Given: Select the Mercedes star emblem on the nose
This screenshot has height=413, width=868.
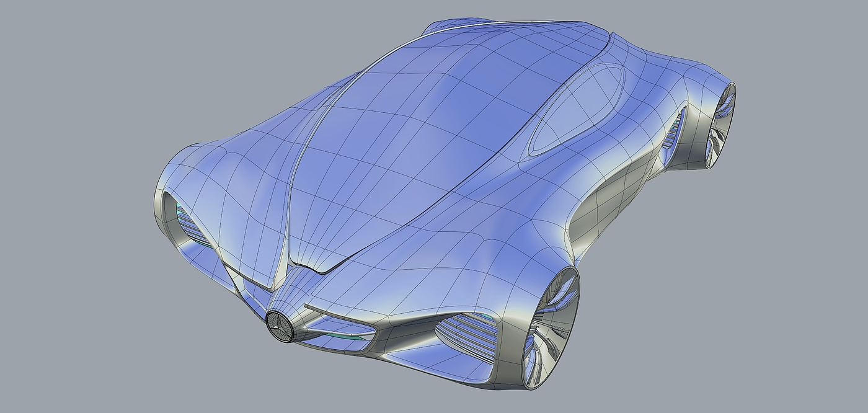Looking at the screenshot, I should [280, 326].
